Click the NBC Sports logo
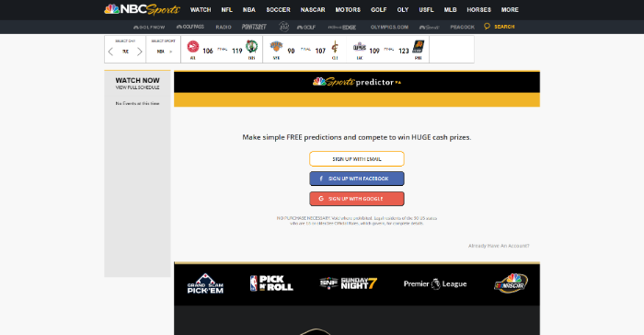This screenshot has height=335, width=644. tap(142, 9)
